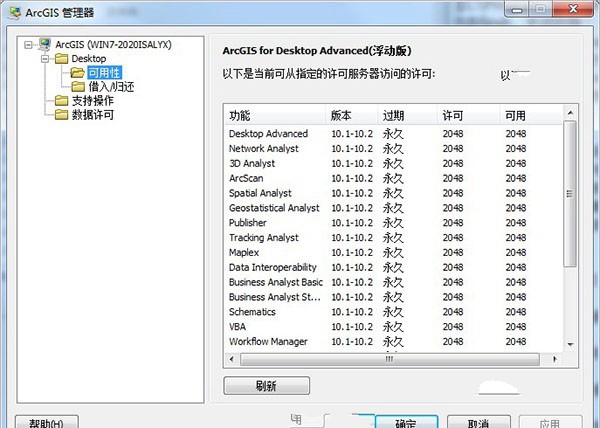Image resolution: width=600 pixels, height=428 pixels.
Task: Select the ArcScan row
Action: [393, 178]
